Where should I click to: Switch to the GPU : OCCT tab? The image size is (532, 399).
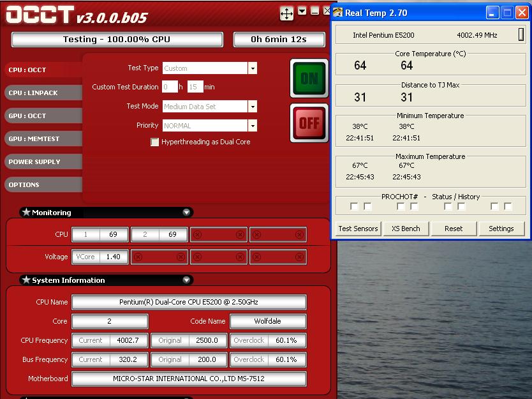43,116
